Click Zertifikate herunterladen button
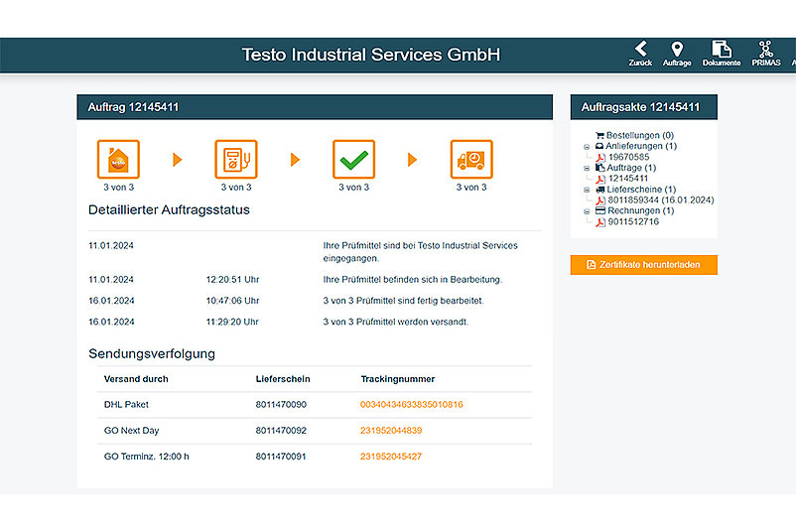Image resolution: width=796 pixels, height=532 pixels. (644, 265)
